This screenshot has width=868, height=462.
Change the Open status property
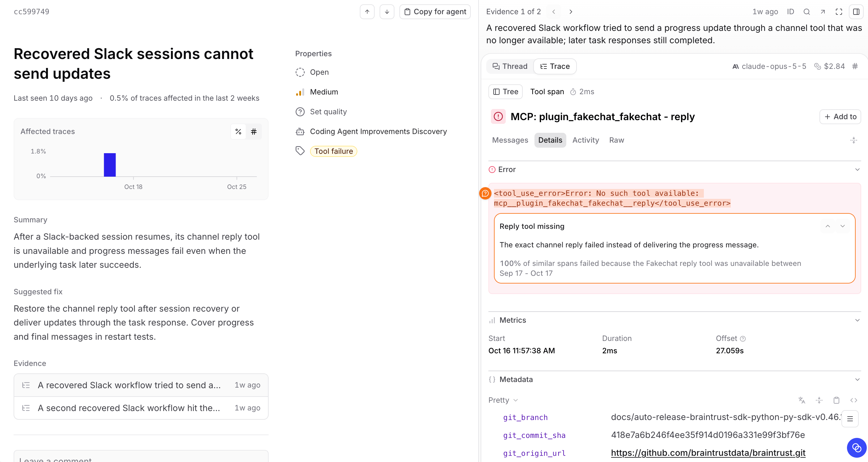(x=312, y=72)
